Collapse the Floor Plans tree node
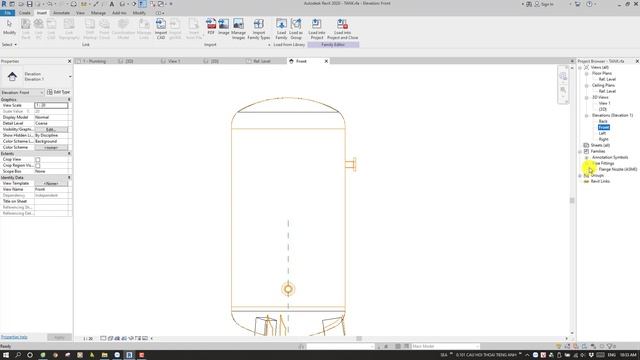This screenshot has height=360, width=640. point(587,73)
